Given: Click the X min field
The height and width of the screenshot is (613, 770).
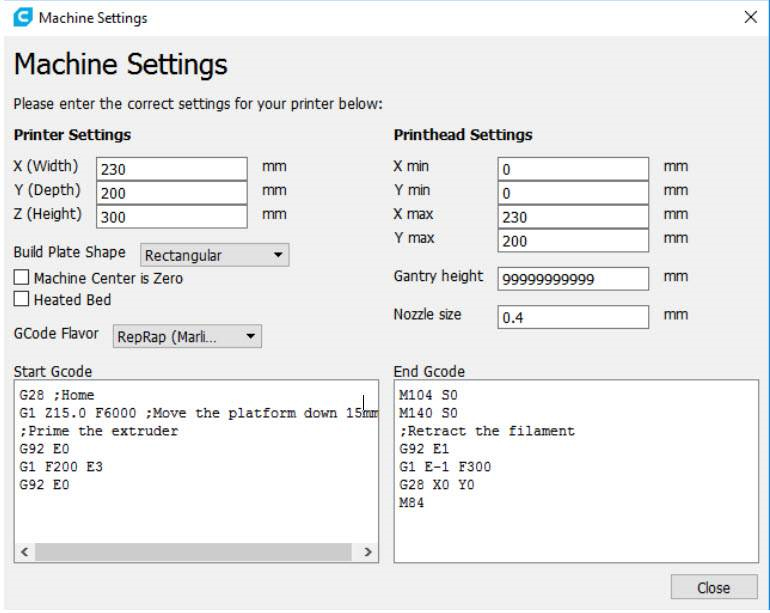Looking at the screenshot, I should tap(573, 169).
